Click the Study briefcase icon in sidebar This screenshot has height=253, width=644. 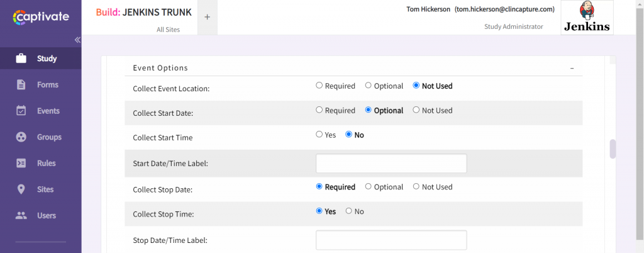coord(21,59)
